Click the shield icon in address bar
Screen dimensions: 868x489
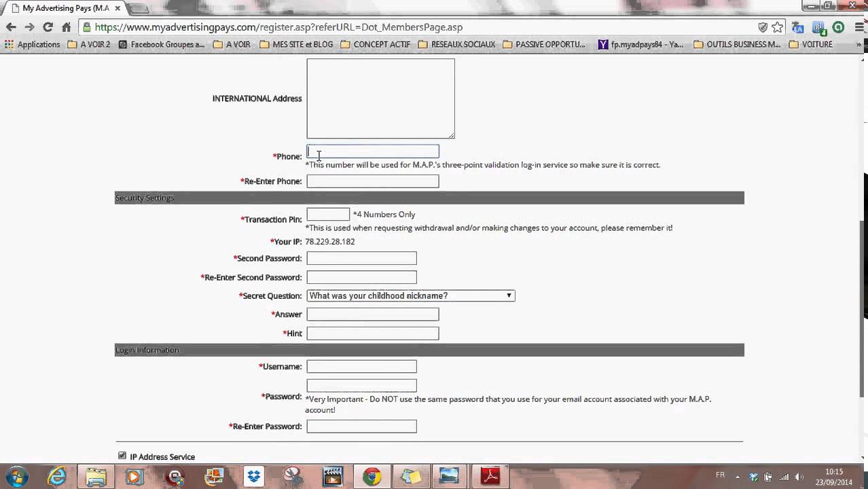pyautogui.click(x=763, y=27)
